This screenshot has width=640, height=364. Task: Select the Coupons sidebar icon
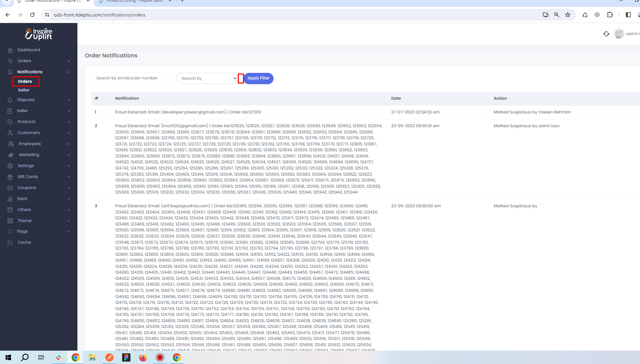click(10, 187)
